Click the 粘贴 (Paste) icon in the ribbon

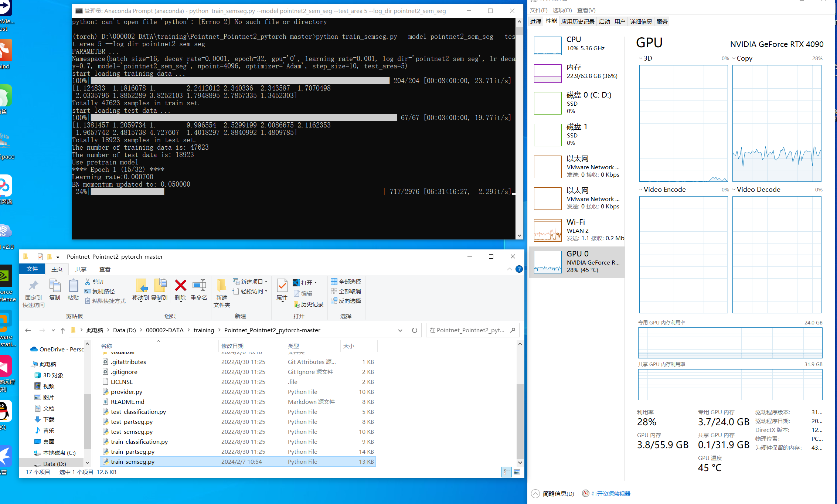[x=73, y=287]
